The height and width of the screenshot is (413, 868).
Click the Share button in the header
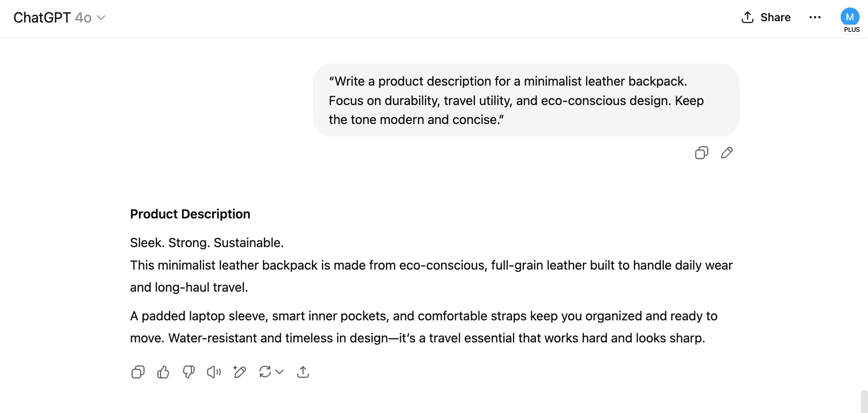click(766, 17)
